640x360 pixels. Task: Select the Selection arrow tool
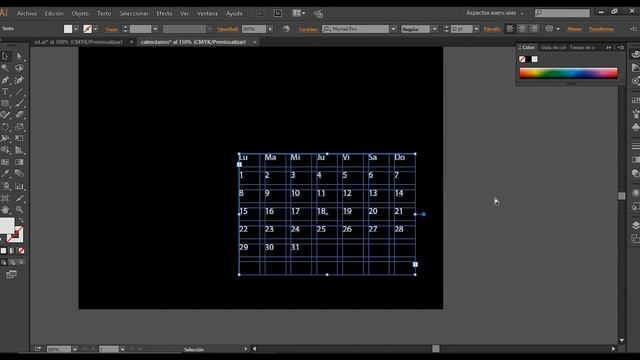5,56
